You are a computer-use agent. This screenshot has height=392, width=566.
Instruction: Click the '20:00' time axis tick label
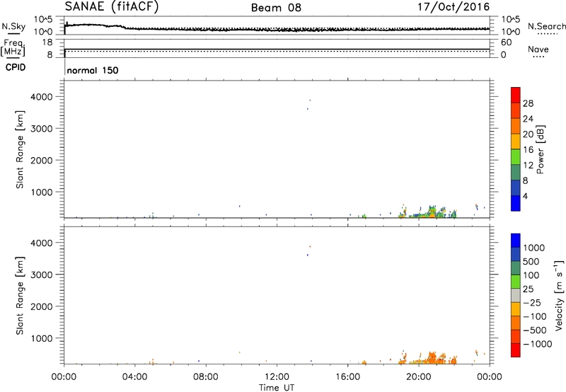coord(418,377)
